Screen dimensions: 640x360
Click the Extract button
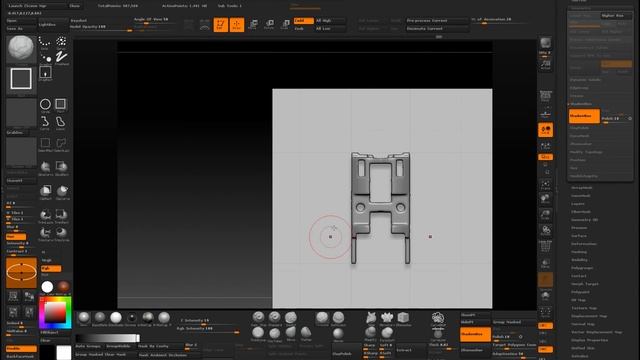pyautogui.click(x=411, y=350)
